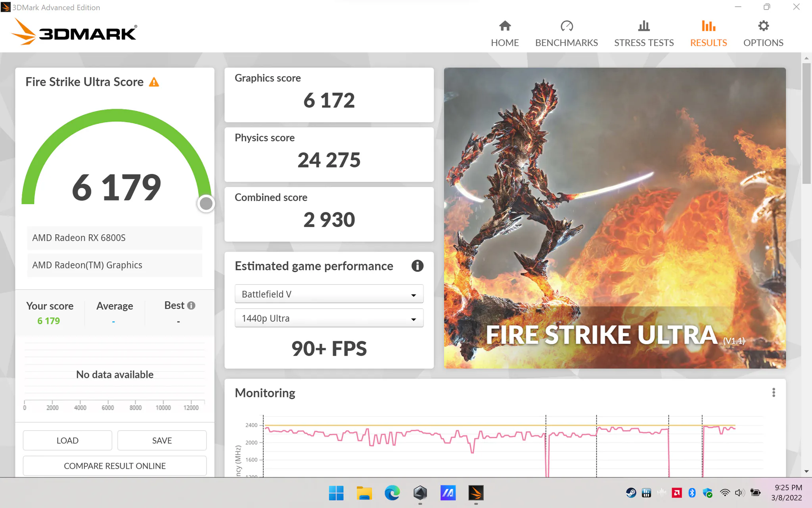Image resolution: width=812 pixels, height=508 pixels.
Task: Open the Windows Start menu
Action: [336, 493]
